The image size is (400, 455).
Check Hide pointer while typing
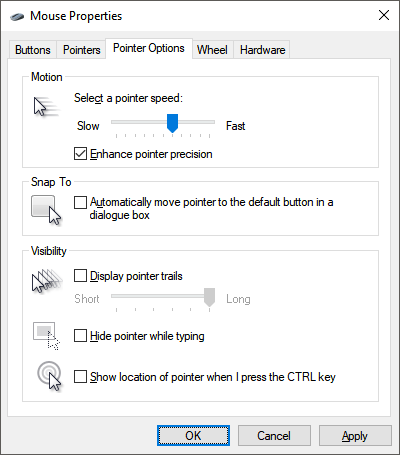click(80, 336)
